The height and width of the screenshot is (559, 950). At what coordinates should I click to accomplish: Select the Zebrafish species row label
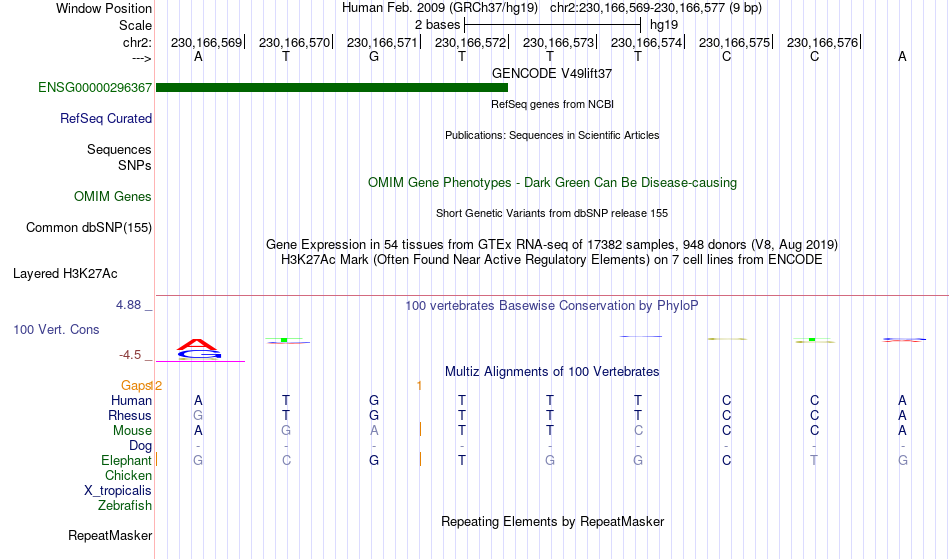pos(125,505)
